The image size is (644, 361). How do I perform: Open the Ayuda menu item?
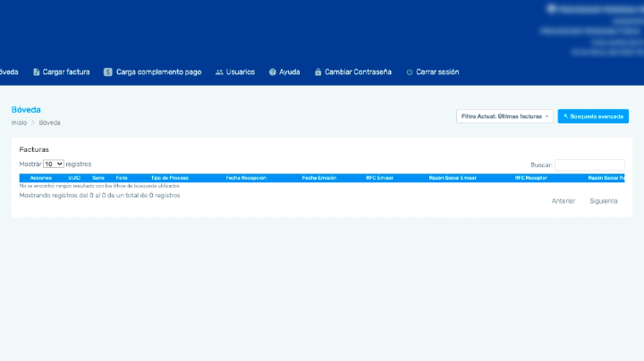(x=284, y=72)
